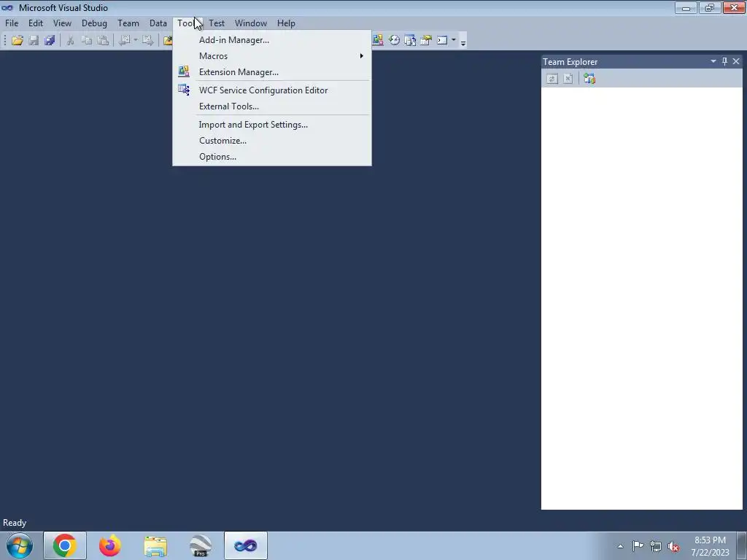The height and width of the screenshot is (560, 747).
Task: Select Extension Manager in the Tools menu
Action: (272, 72)
